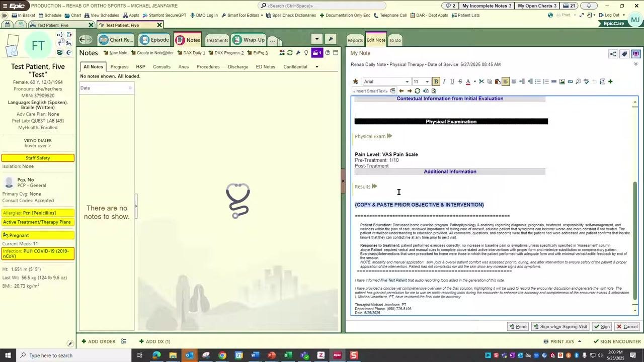
Task: Toggle italic formatting in note editor
Action: tap(444, 81)
